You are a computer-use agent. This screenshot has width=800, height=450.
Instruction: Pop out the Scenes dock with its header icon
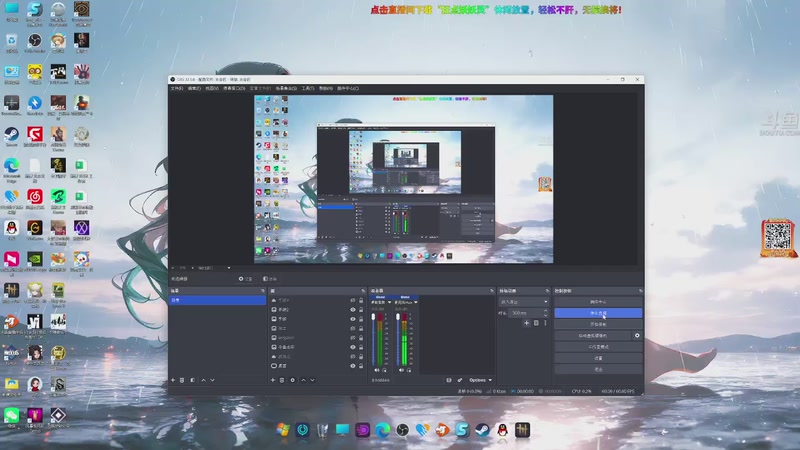pyautogui.click(x=263, y=291)
